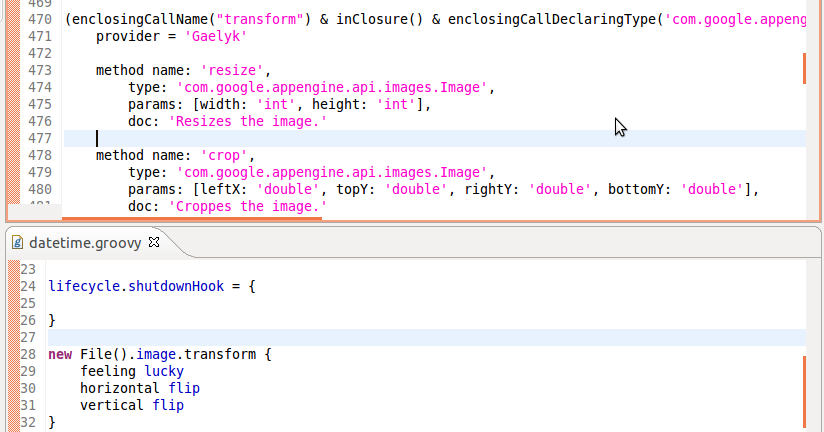The height and width of the screenshot is (432, 824).
Task: Click the word lucky on line 29
Action: coord(164,372)
